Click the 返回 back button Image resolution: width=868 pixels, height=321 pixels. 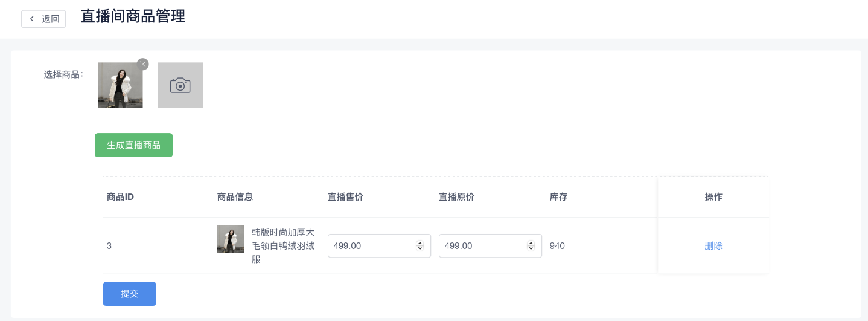(x=43, y=19)
